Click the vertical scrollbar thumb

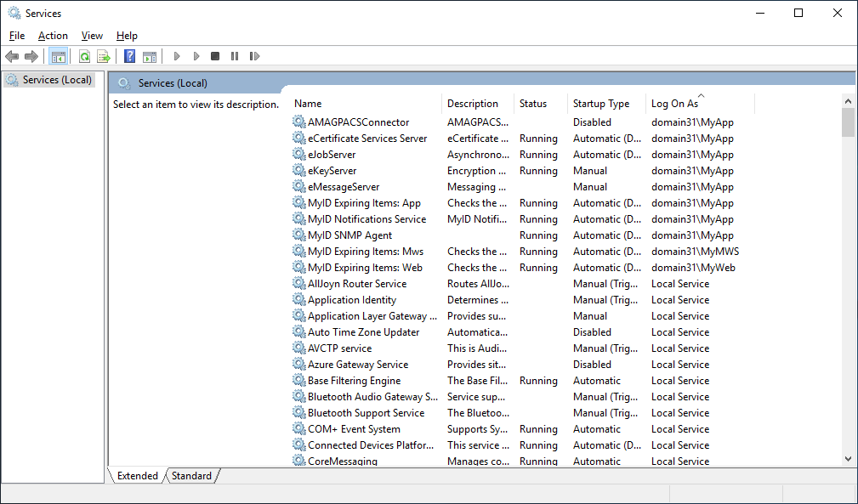(848, 122)
